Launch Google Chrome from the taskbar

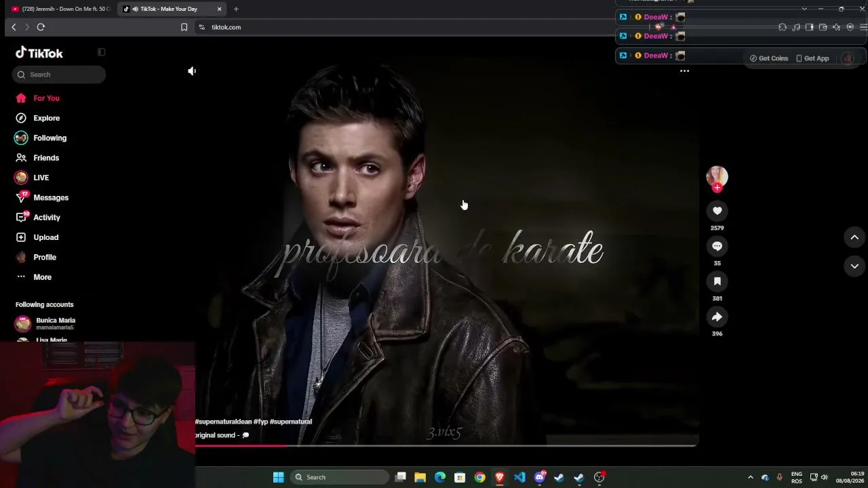click(479, 477)
